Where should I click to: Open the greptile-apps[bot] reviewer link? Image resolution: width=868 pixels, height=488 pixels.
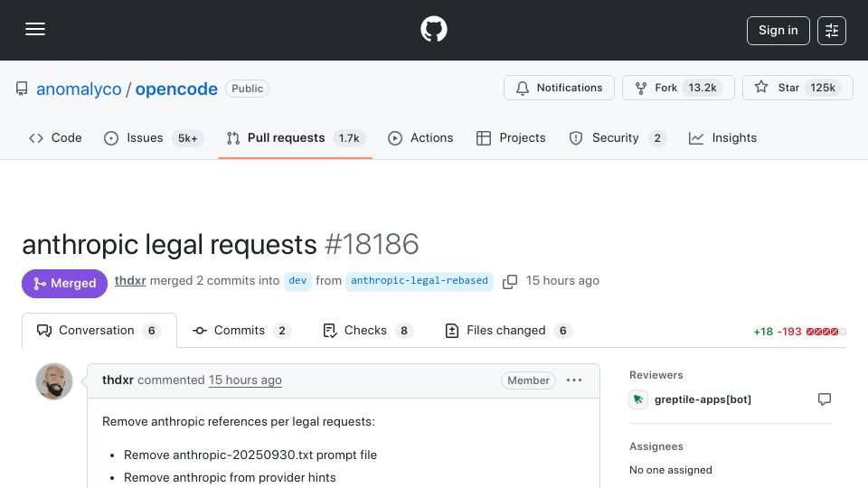pyautogui.click(x=703, y=399)
